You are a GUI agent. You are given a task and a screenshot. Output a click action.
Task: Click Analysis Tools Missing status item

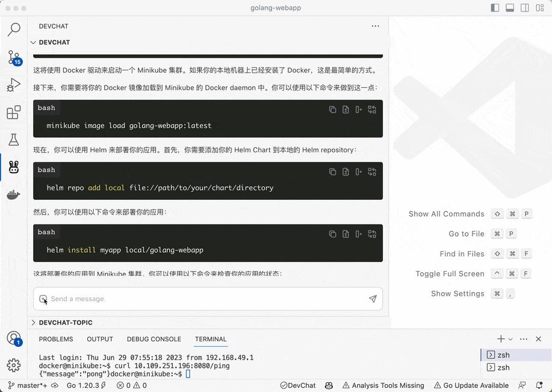coord(383,385)
